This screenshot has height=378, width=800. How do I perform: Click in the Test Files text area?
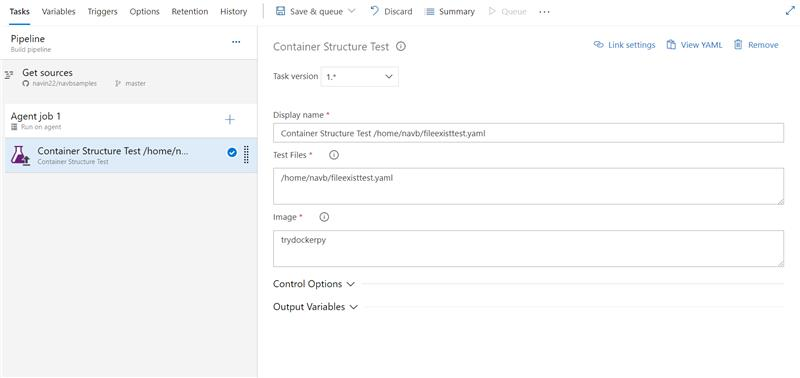(529, 186)
